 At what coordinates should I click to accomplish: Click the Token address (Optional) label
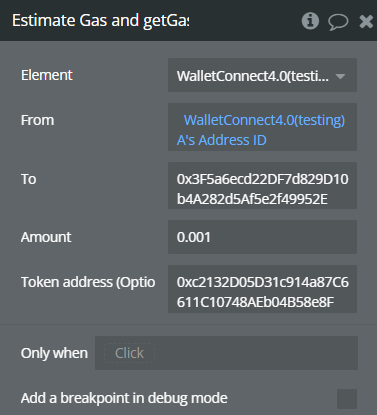(88, 282)
